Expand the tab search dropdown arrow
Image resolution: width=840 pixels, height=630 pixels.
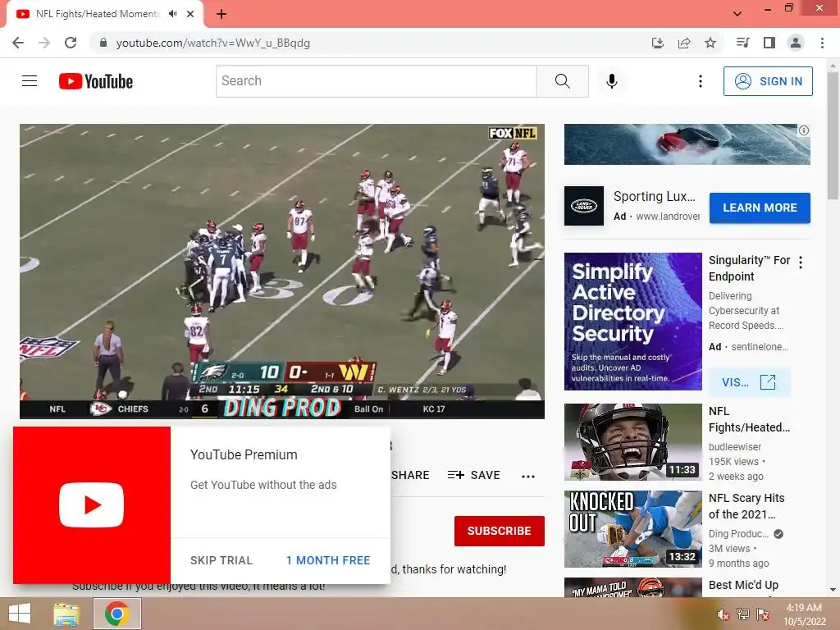click(737, 14)
